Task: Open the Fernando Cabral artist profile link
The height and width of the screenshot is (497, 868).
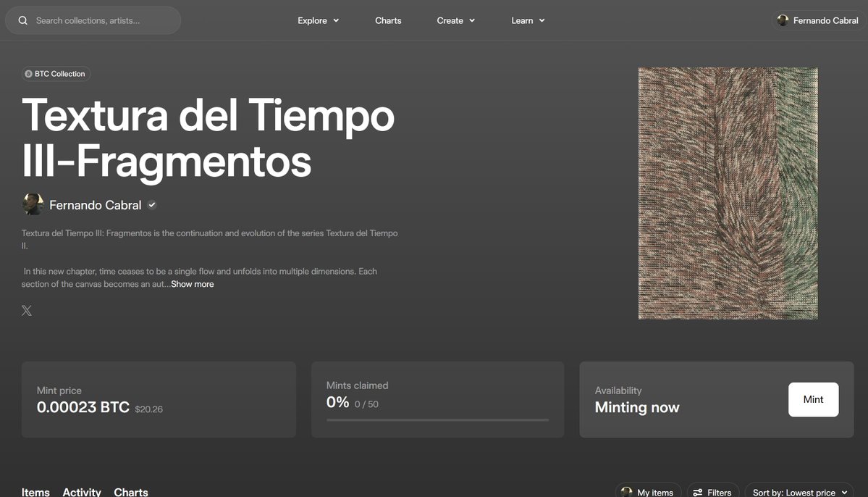Action: pyautogui.click(x=96, y=205)
